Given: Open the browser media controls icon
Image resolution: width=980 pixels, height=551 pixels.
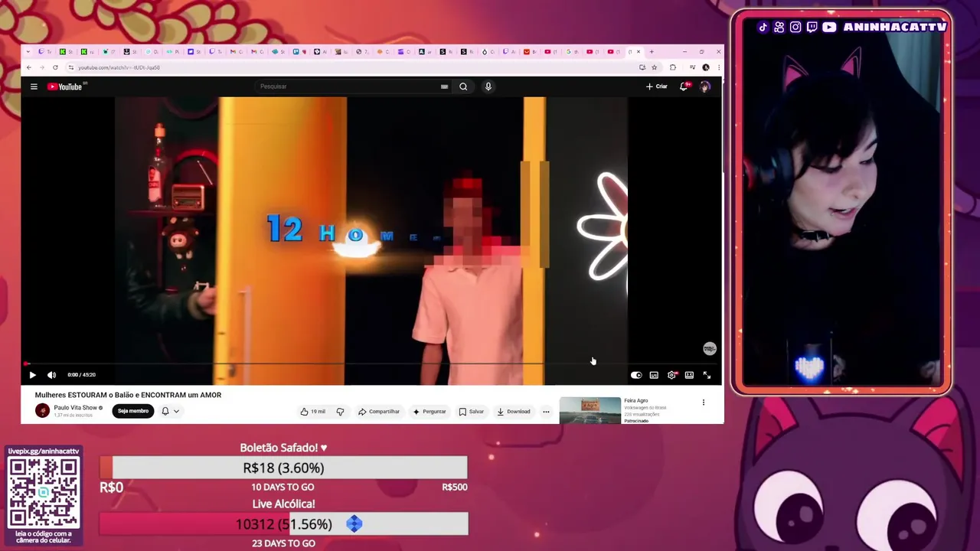Looking at the screenshot, I should (692, 67).
